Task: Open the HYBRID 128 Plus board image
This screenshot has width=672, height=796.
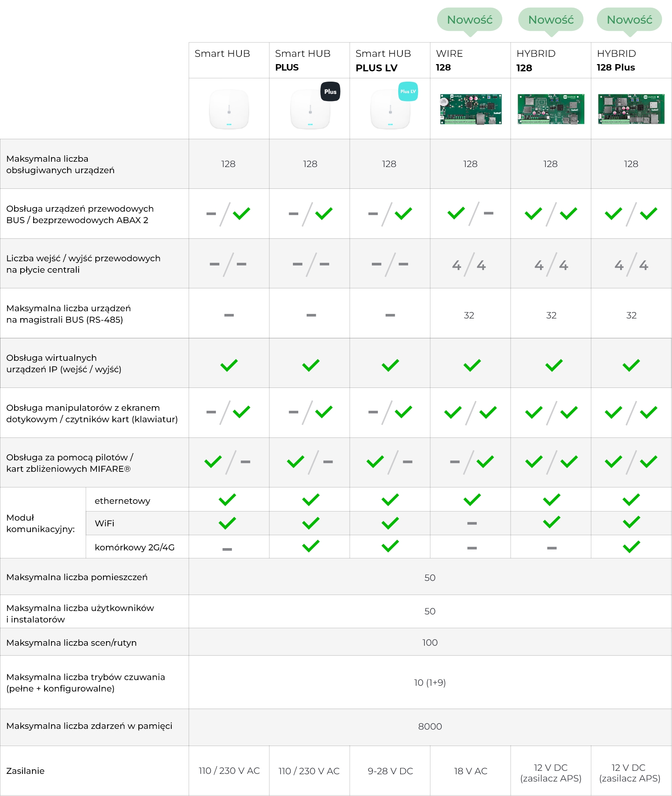Action: [x=631, y=109]
